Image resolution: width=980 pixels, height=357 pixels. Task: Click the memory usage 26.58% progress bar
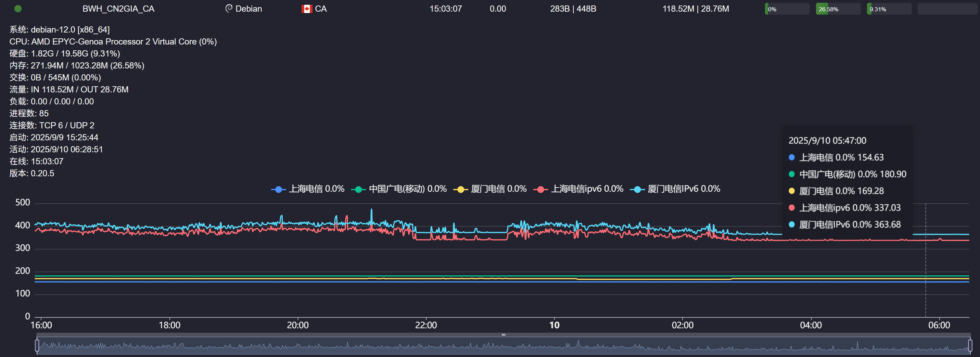point(838,9)
